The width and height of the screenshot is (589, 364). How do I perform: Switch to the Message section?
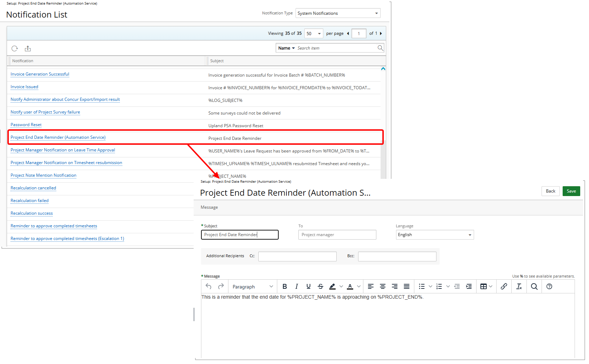pos(209,207)
